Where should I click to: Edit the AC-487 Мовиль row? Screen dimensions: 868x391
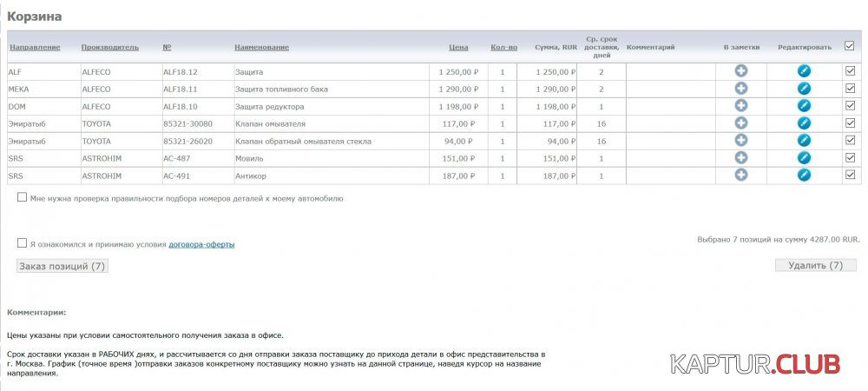pyautogui.click(x=804, y=158)
